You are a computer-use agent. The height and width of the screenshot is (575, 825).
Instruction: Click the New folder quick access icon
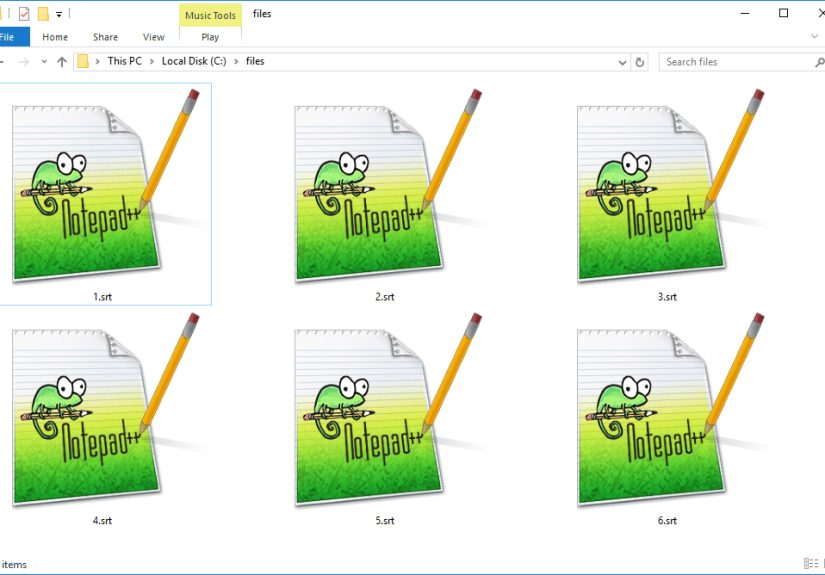[43, 14]
